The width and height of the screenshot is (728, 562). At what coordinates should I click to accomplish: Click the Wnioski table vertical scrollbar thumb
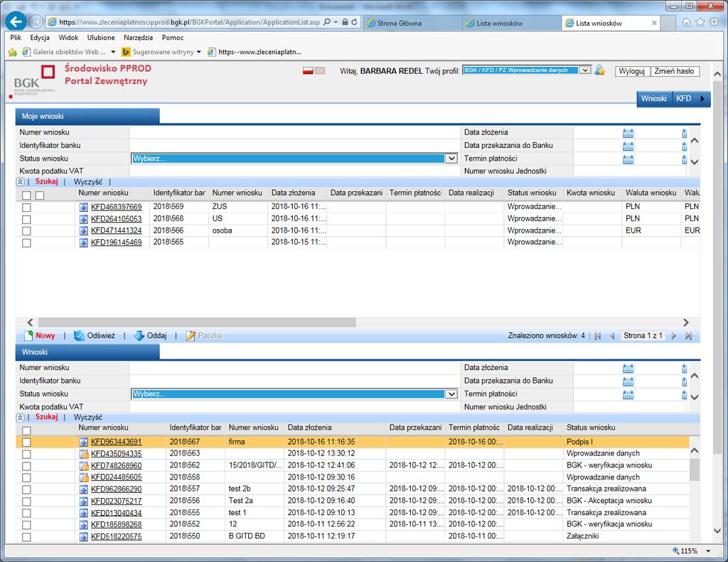pyautogui.click(x=695, y=470)
